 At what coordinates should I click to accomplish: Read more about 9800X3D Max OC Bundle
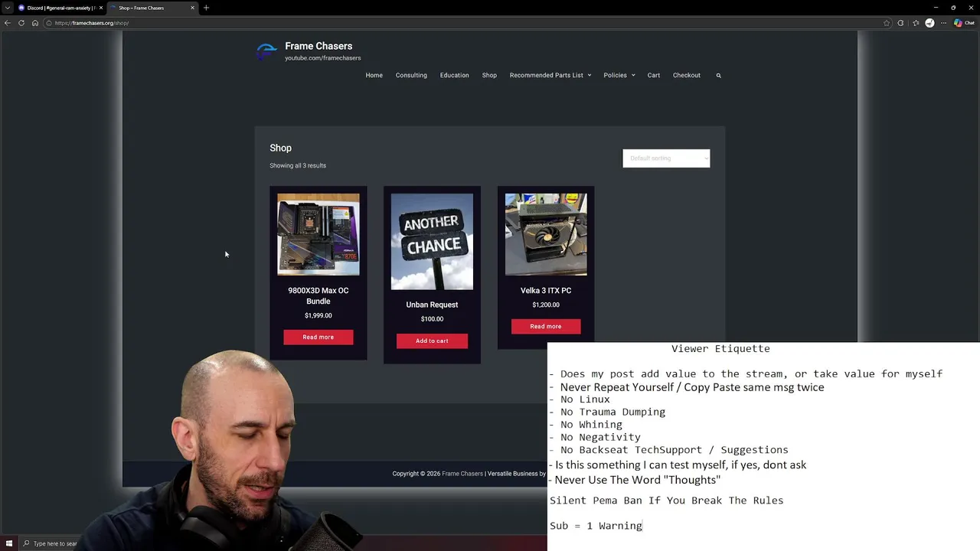coord(318,337)
